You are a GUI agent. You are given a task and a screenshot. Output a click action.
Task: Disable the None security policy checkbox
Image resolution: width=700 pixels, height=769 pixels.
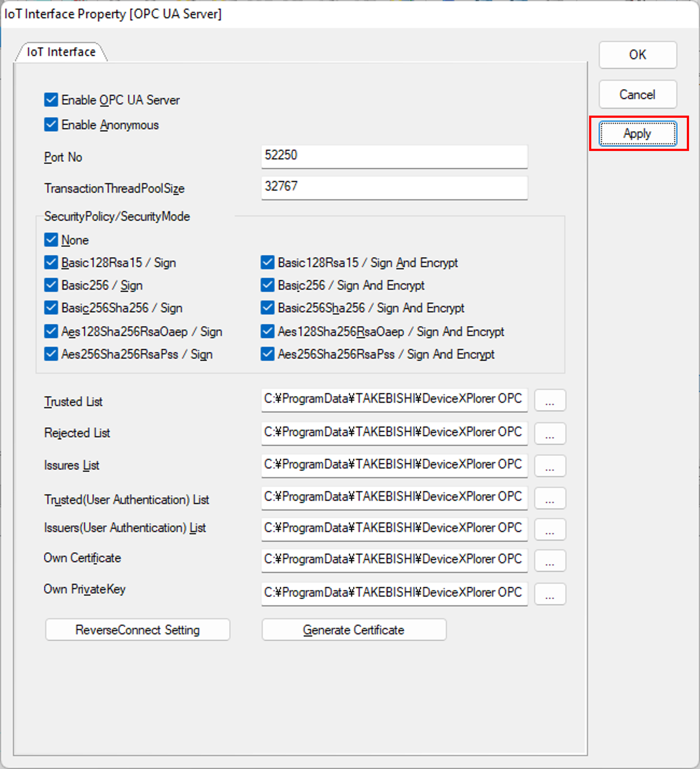(51, 240)
